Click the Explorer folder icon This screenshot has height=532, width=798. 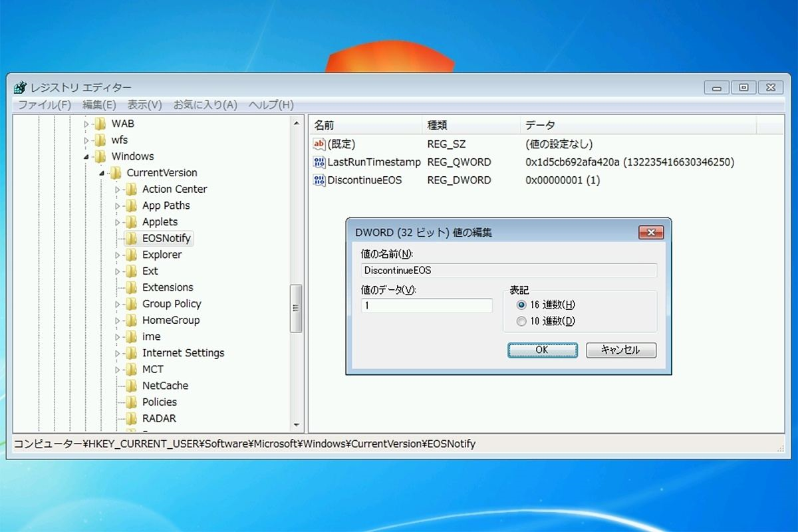[x=131, y=255]
